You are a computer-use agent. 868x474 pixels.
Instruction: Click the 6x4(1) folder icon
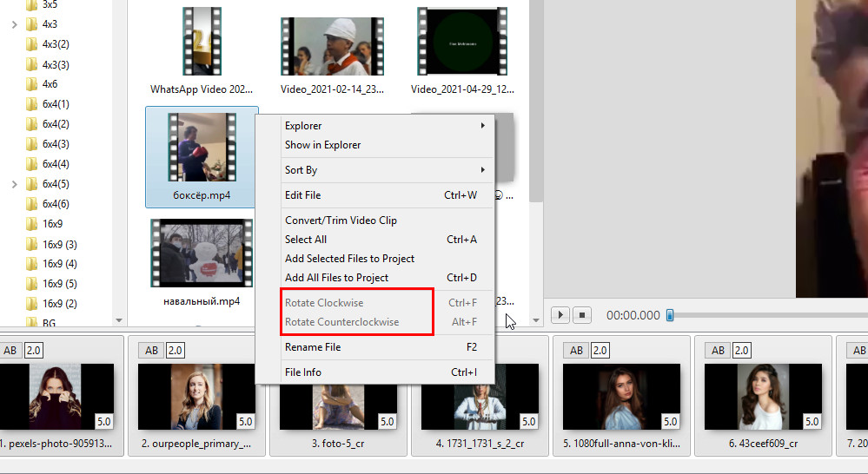pos(32,104)
